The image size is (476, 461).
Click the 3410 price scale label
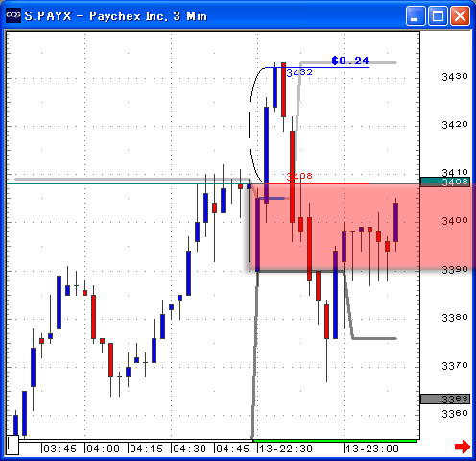click(455, 173)
